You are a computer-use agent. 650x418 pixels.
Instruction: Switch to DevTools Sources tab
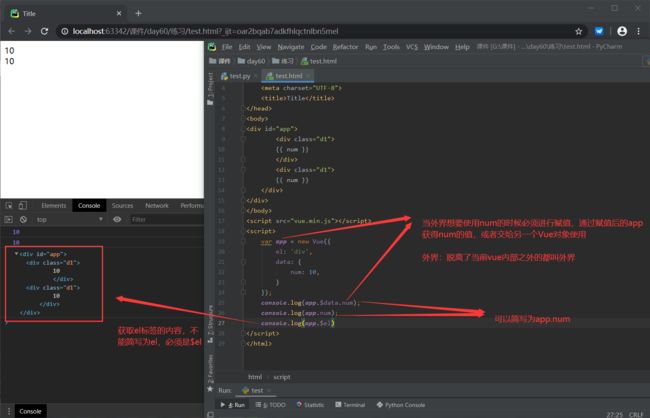coord(122,205)
